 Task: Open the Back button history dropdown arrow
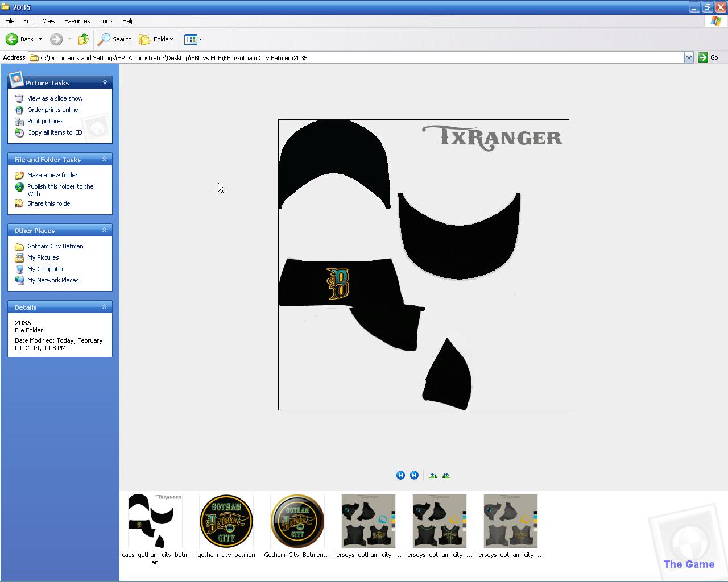(x=40, y=39)
